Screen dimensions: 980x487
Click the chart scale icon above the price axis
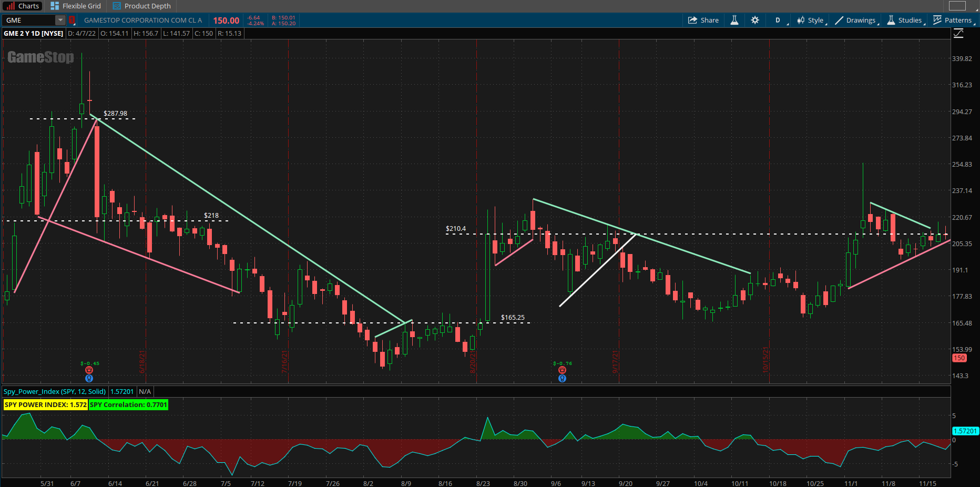pyautogui.click(x=958, y=34)
